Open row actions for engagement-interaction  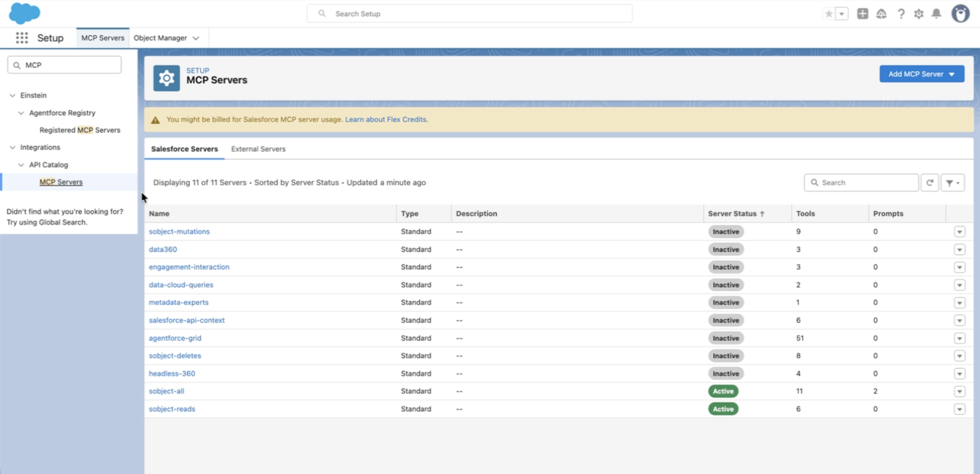click(x=959, y=267)
